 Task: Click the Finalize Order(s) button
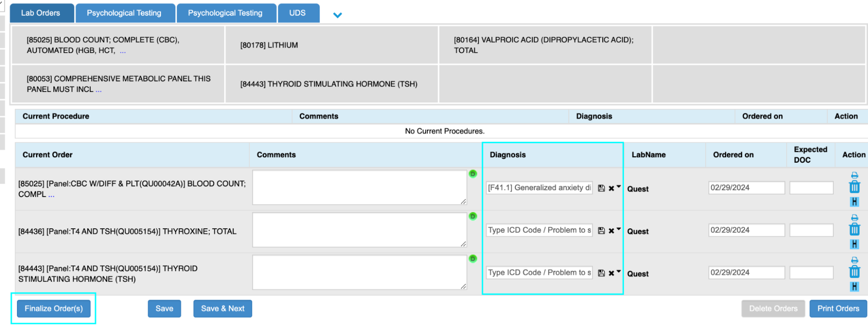click(53, 309)
